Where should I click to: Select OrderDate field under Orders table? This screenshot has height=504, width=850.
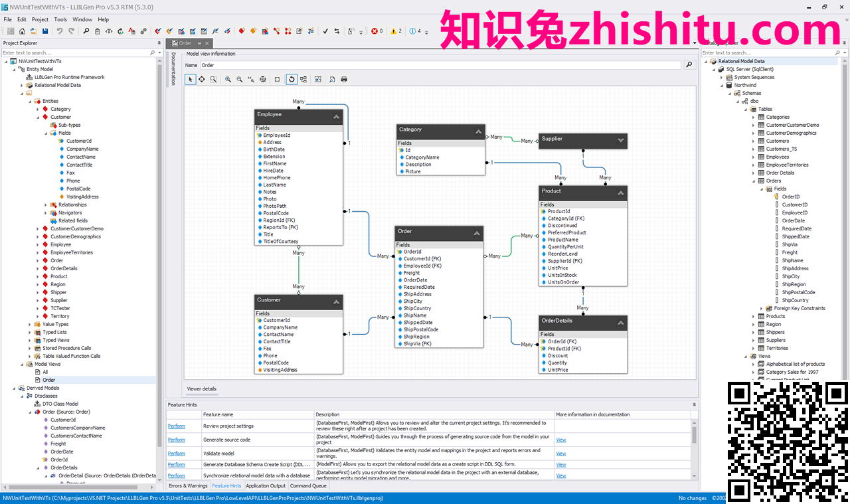click(793, 220)
